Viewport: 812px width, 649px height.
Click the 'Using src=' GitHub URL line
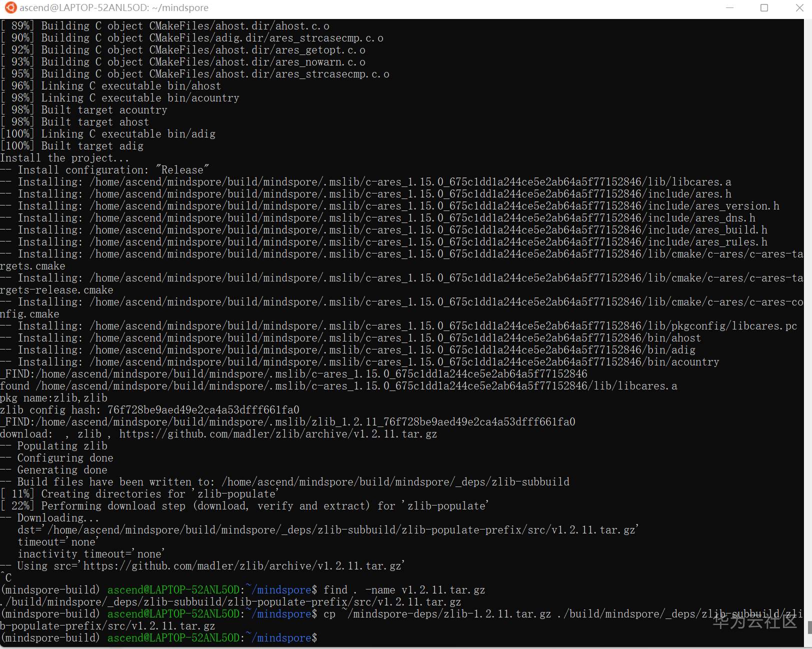(x=202, y=566)
